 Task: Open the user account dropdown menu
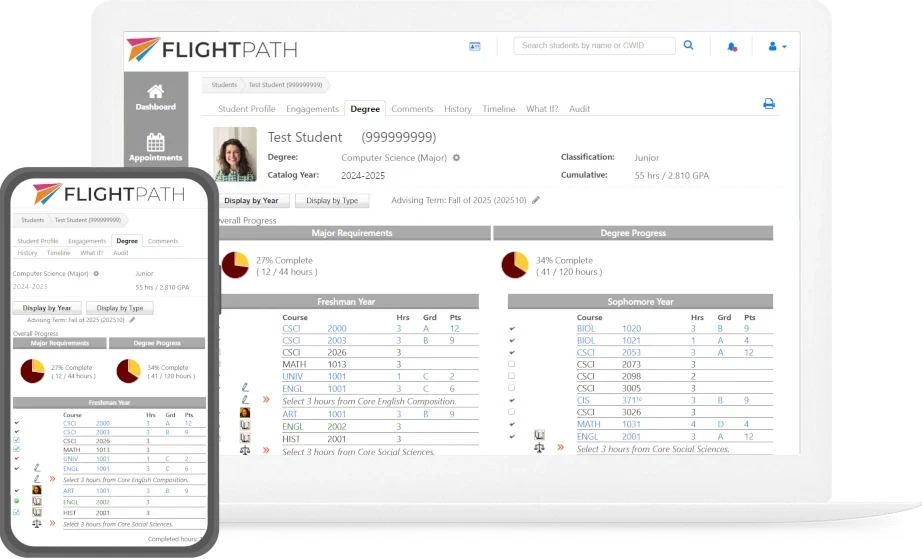(777, 46)
